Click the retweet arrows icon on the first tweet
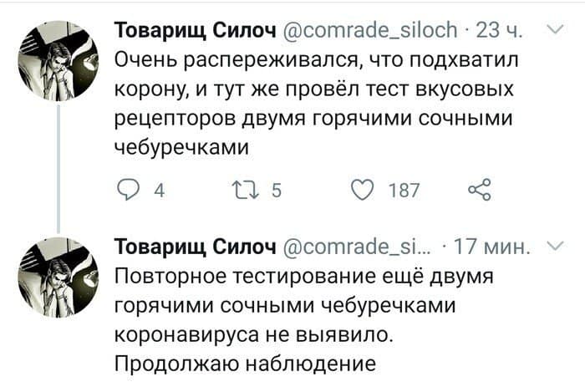Viewport: 585px width, 392px height. [x=245, y=191]
